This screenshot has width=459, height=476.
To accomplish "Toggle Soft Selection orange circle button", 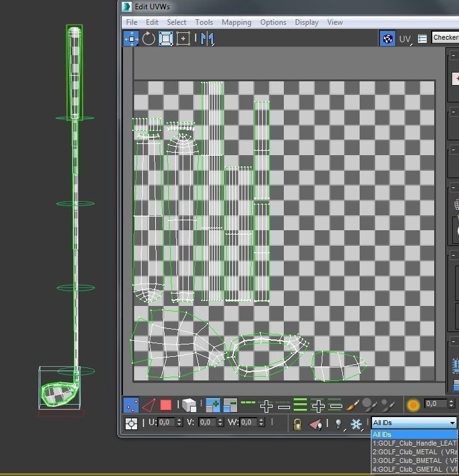I will click(x=413, y=405).
